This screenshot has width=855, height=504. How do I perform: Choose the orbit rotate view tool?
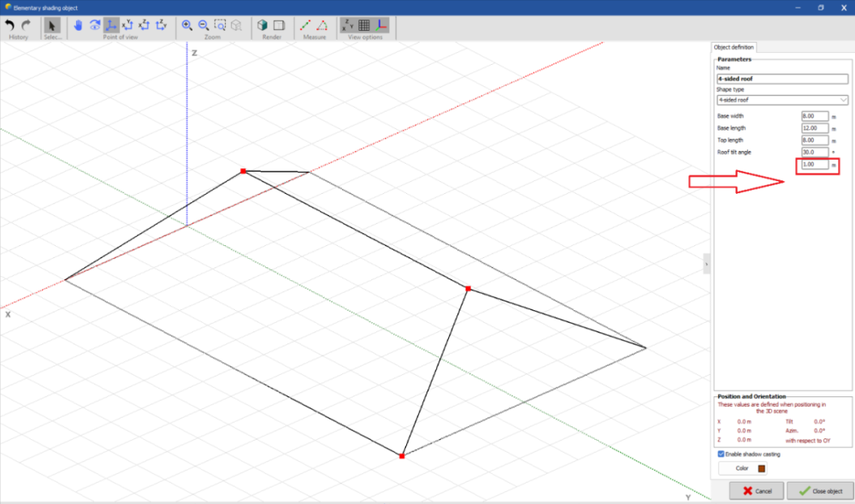95,25
